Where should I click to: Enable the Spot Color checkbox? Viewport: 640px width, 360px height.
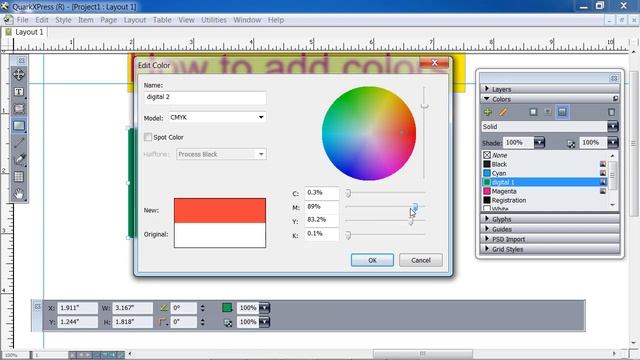click(148, 137)
